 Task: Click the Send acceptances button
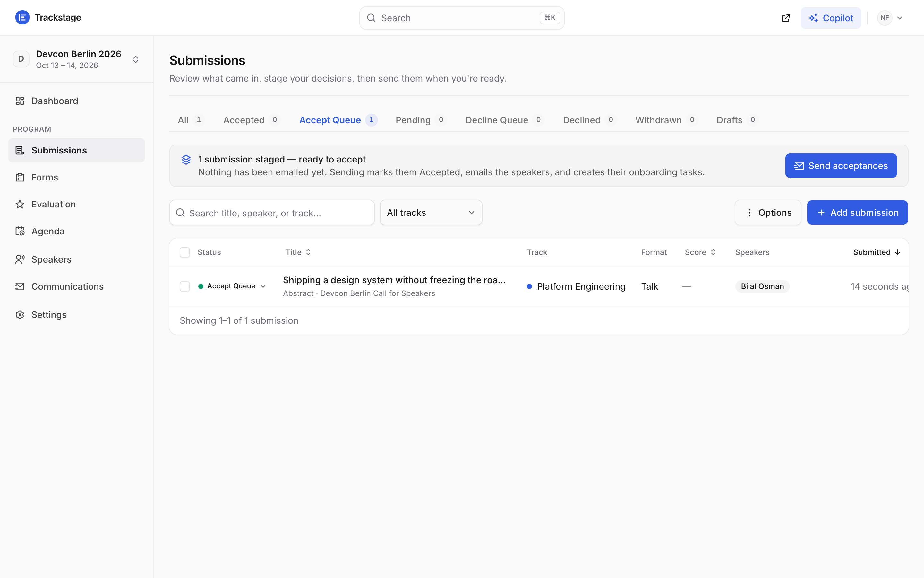[x=841, y=165]
